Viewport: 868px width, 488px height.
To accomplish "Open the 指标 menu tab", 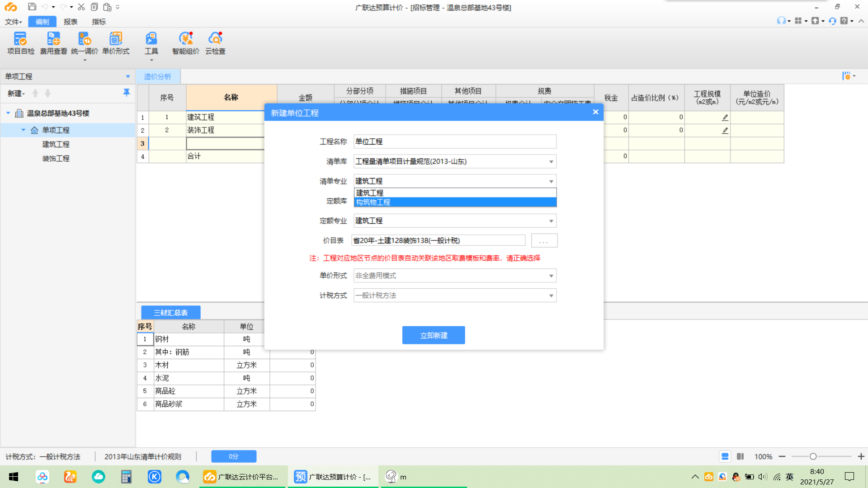I will (99, 22).
